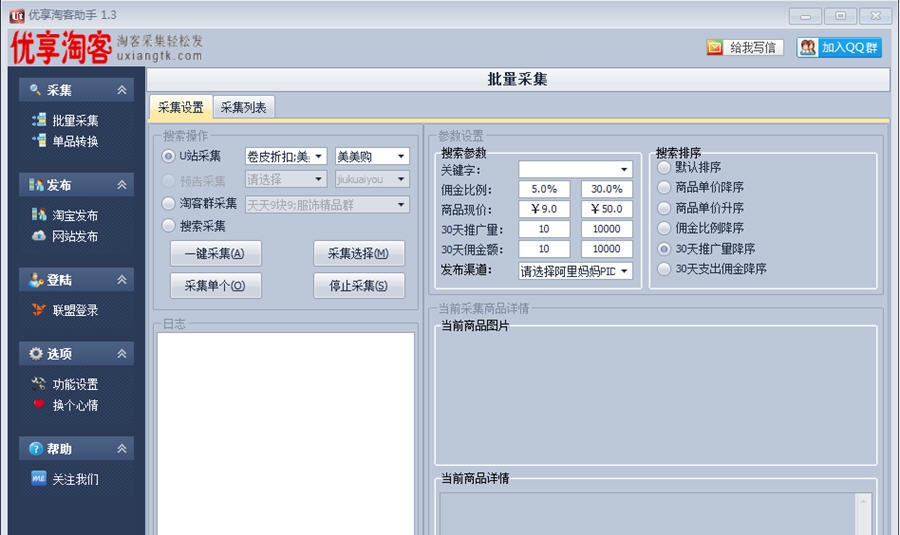
Task: Click the 采集单个(O) button
Action: pos(216,285)
